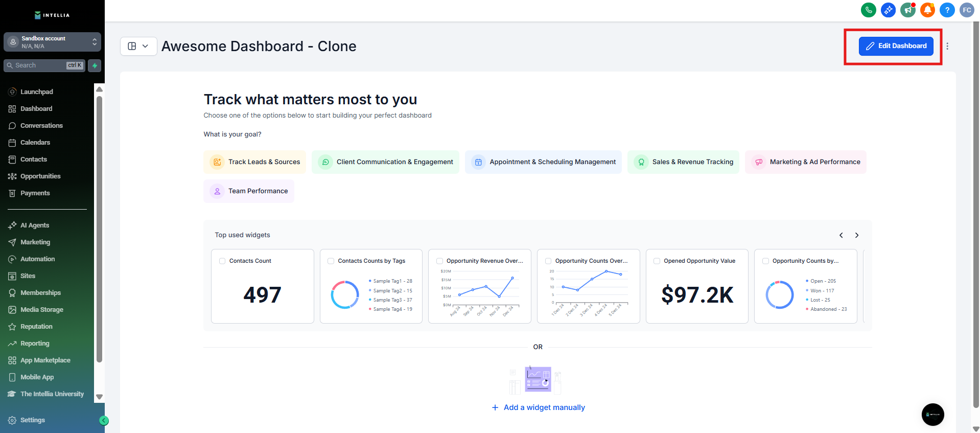The image size is (980, 433).
Task: Open App Marketplace in the sidebar
Action: pyautogui.click(x=45, y=360)
